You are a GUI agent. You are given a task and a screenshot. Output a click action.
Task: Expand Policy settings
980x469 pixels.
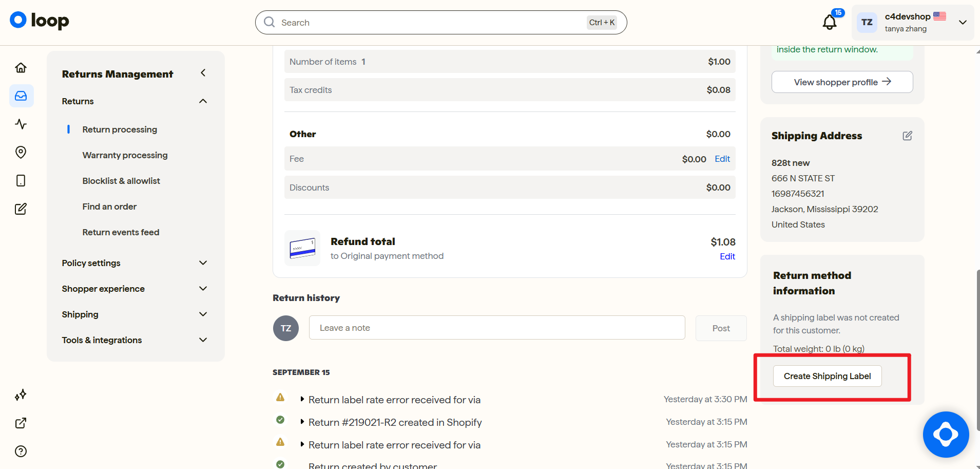(x=203, y=263)
